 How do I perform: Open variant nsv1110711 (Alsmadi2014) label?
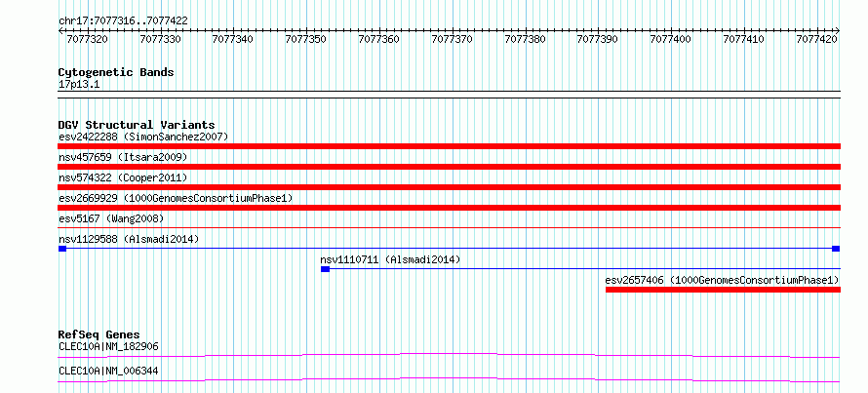390,259
